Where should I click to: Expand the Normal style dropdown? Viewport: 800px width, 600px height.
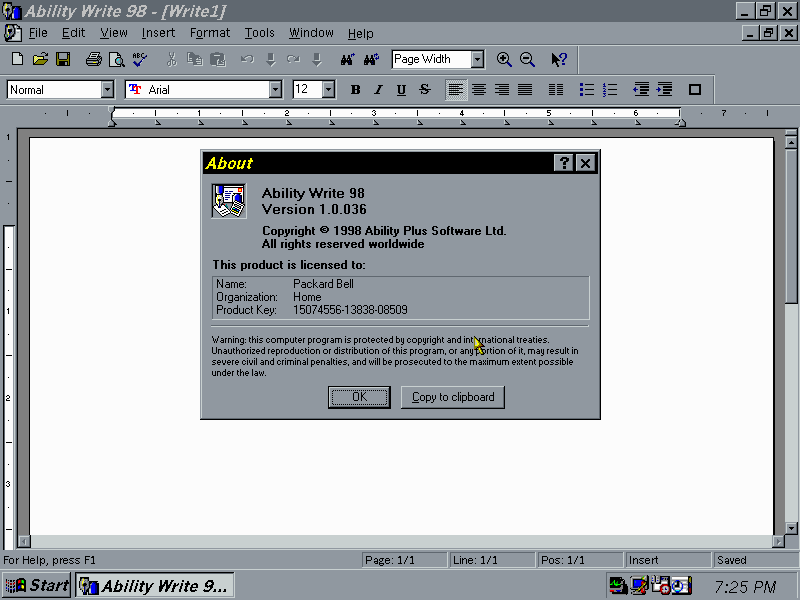pos(107,90)
